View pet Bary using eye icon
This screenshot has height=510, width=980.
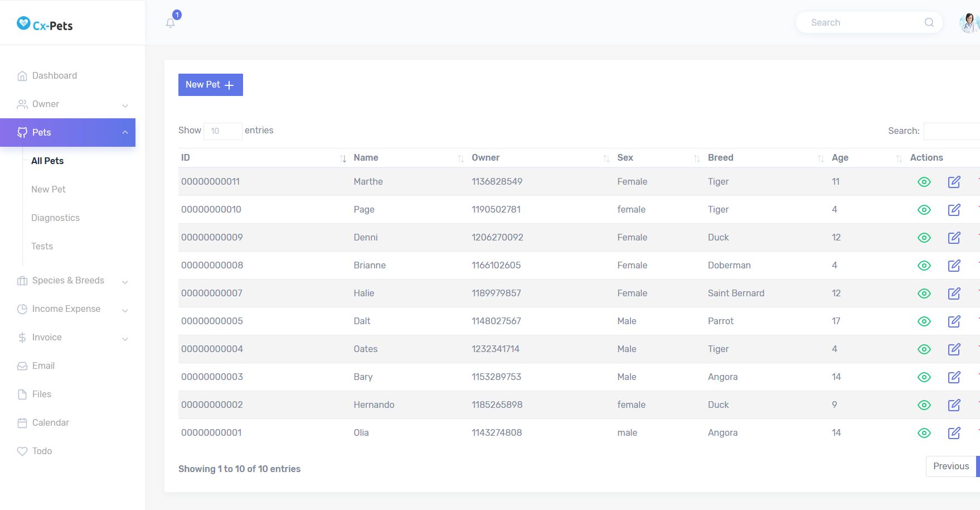tap(924, 377)
